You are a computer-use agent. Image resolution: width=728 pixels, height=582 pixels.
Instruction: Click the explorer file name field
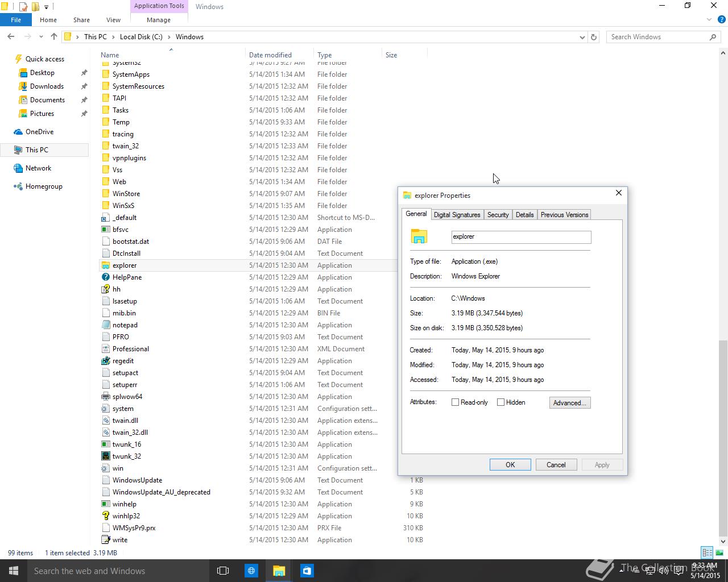pyautogui.click(x=521, y=237)
